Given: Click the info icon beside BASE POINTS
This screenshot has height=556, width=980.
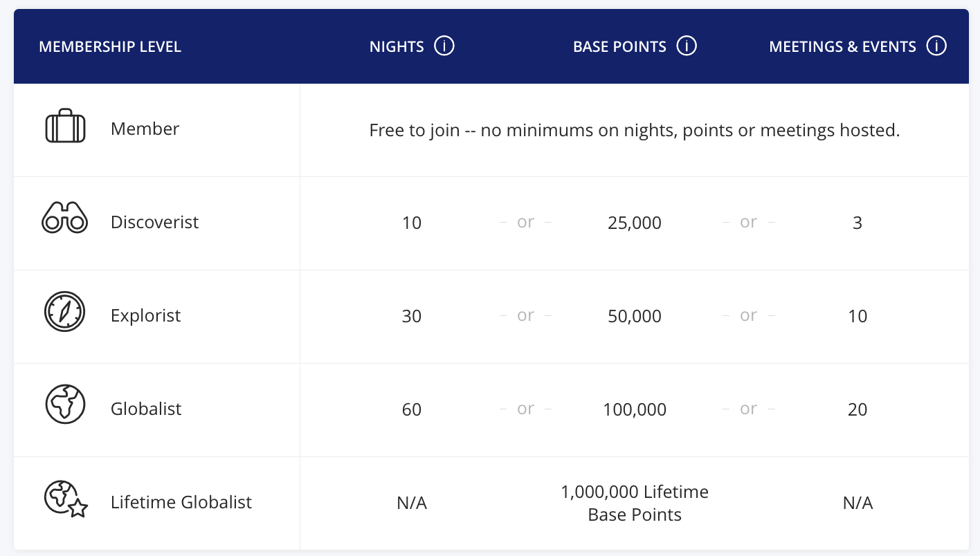Looking at the screenshot, I should [x=687, y=46].
